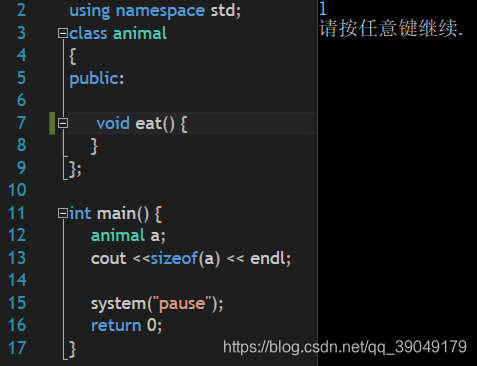The height and width of the screenshot is (366, 477).
Task: Click line number 13 in the gutter
Action: 17,258
